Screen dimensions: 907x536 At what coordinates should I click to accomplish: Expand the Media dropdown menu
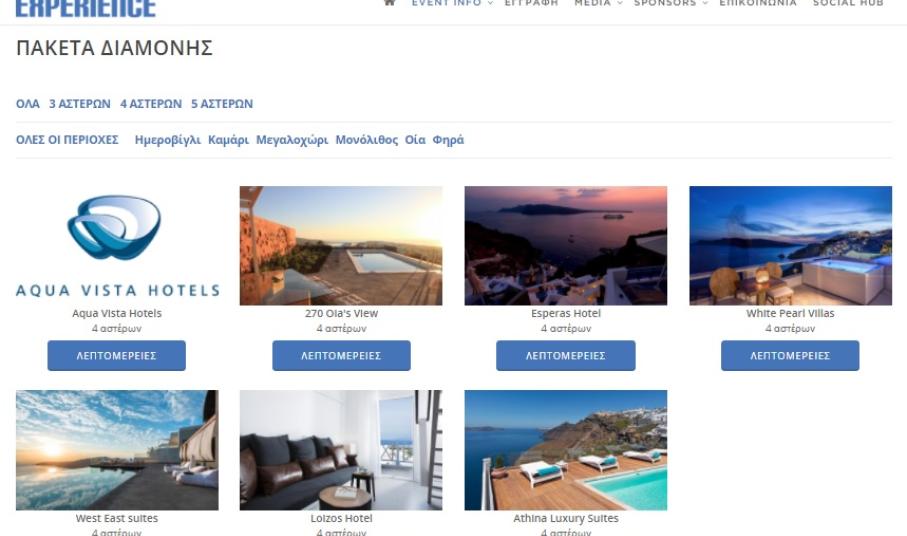pos(598,3)
